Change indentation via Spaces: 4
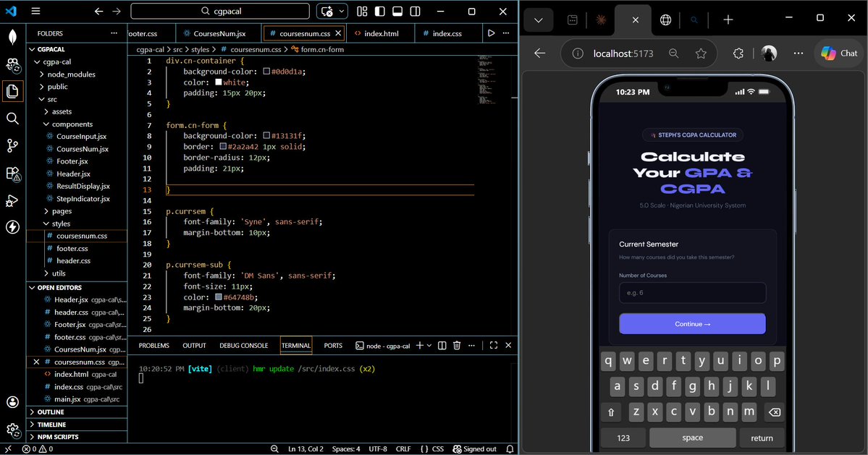 pyautogui.click(x=346, y=449)
